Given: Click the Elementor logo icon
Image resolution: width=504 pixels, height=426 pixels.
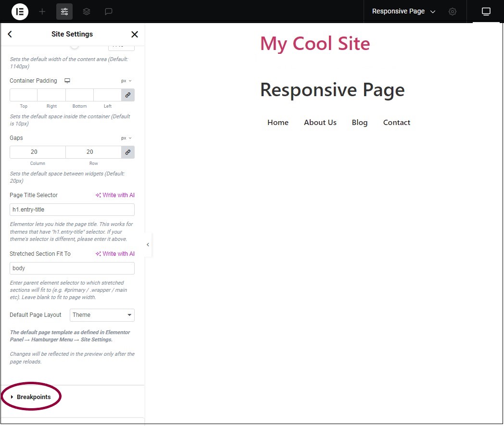Looking at the screenshot, I should (20, 12).
